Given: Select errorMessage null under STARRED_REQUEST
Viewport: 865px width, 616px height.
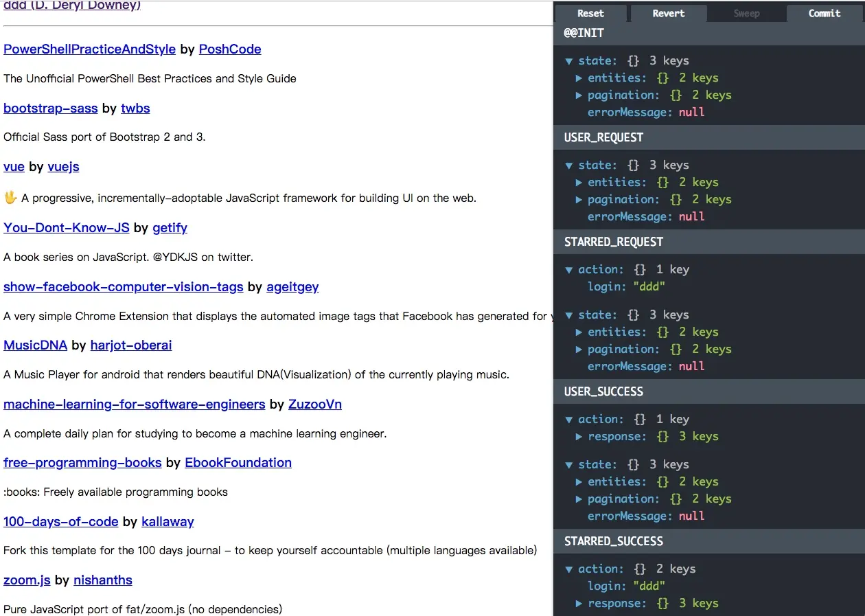Looking at the screenshot, I should [646, 367].
